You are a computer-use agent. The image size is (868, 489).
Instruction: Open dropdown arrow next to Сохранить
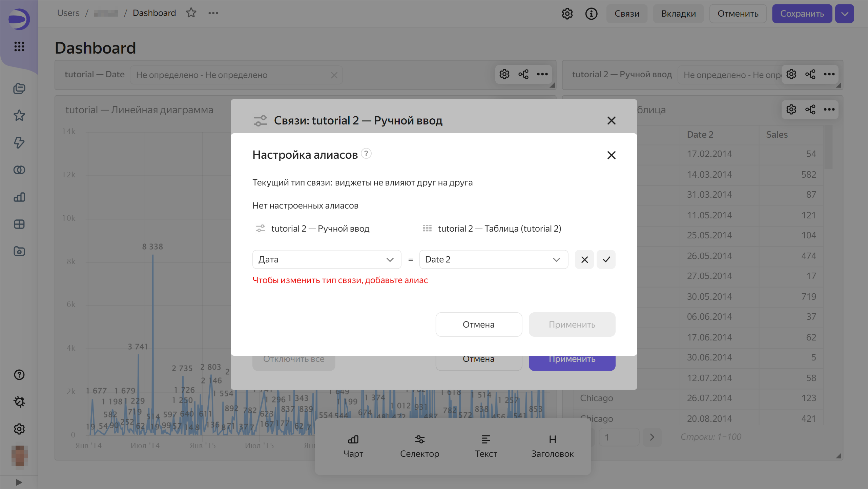click(x=844, y=14)
